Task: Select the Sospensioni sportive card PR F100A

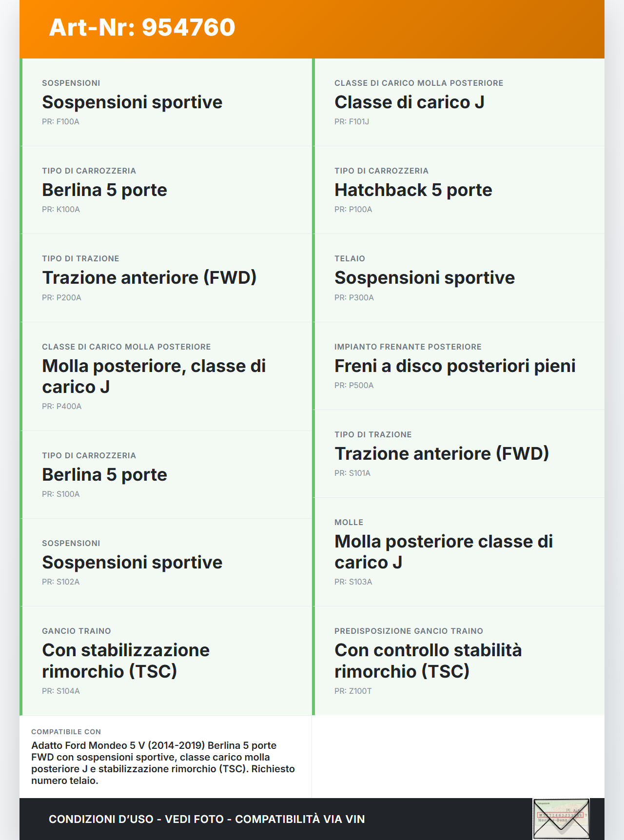Action: (167, 102)
